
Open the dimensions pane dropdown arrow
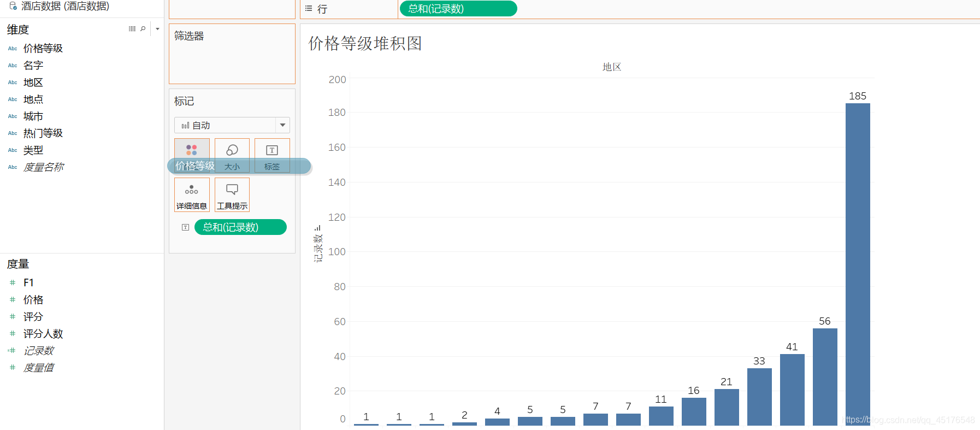(157, 29)
